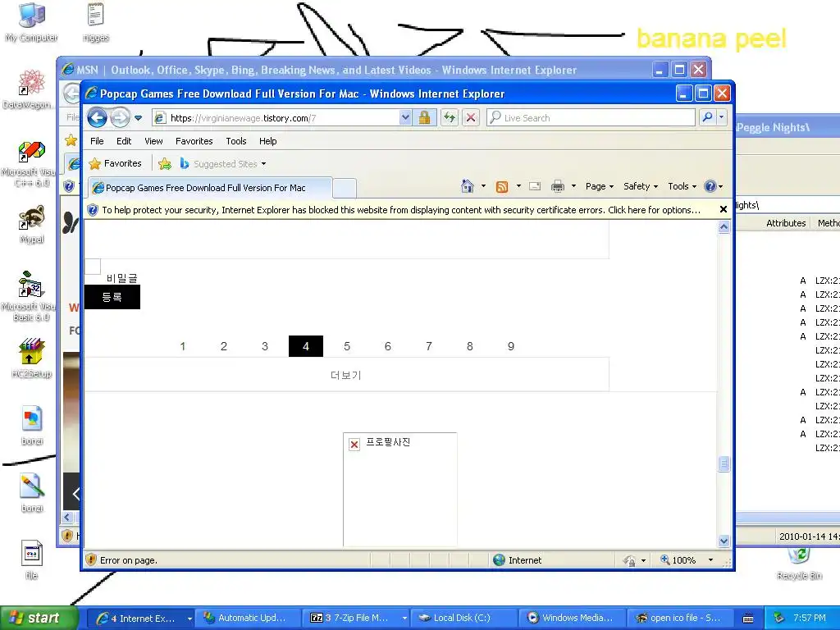Go to comment page 3
Screen dimensions: 840x630
(265, 346)
